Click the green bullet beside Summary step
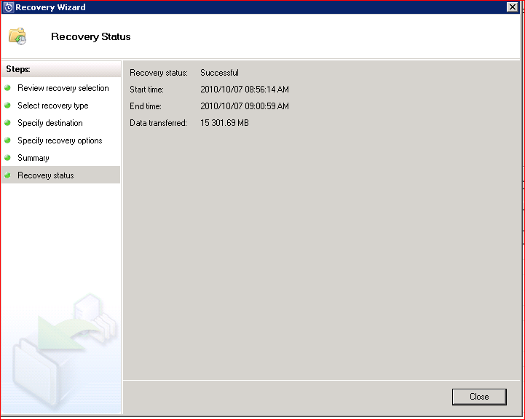The height and width of the screenshot is (420, 525). 8,158
